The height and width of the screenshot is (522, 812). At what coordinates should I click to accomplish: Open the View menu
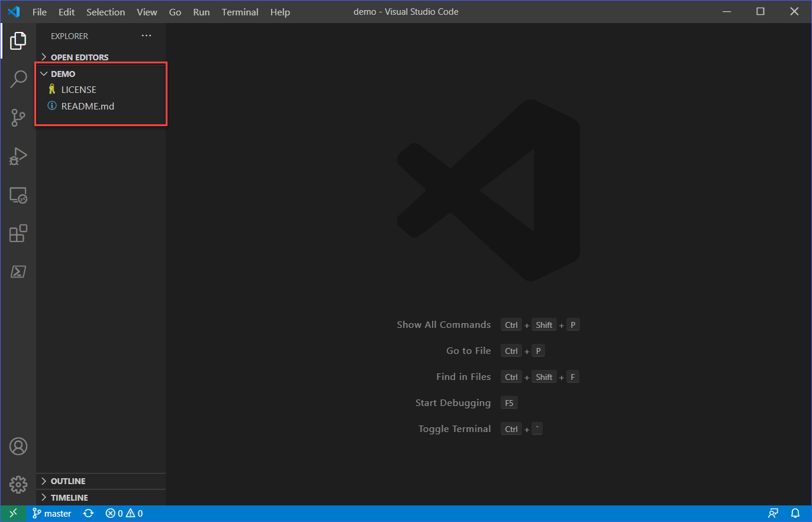tap(147, 12)
